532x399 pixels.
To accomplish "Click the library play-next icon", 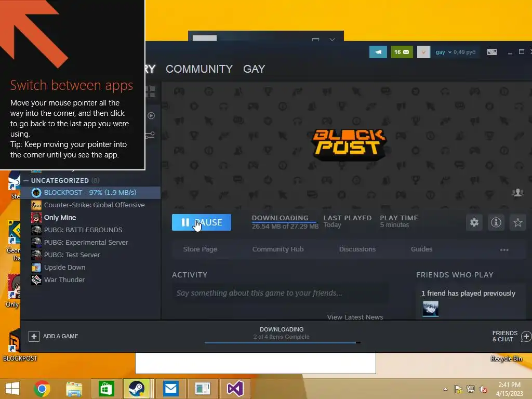I will (x=151, y=116).
